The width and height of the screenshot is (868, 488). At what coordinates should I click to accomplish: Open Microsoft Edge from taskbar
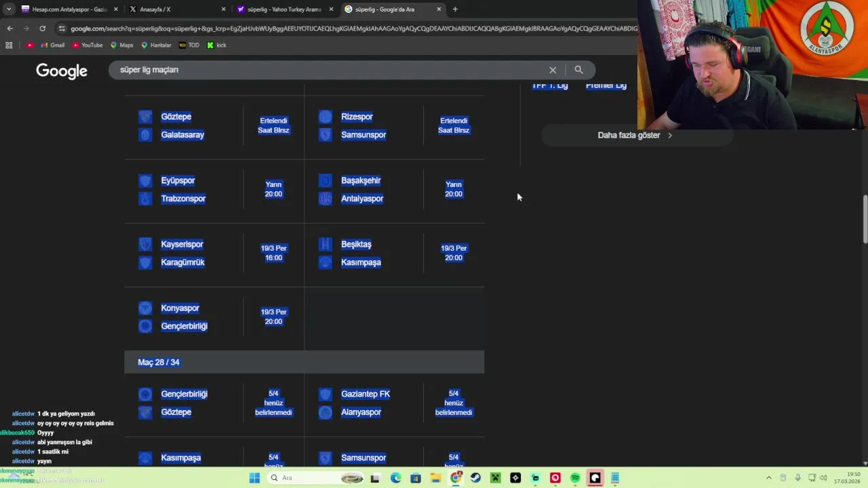tap(395, 478)
